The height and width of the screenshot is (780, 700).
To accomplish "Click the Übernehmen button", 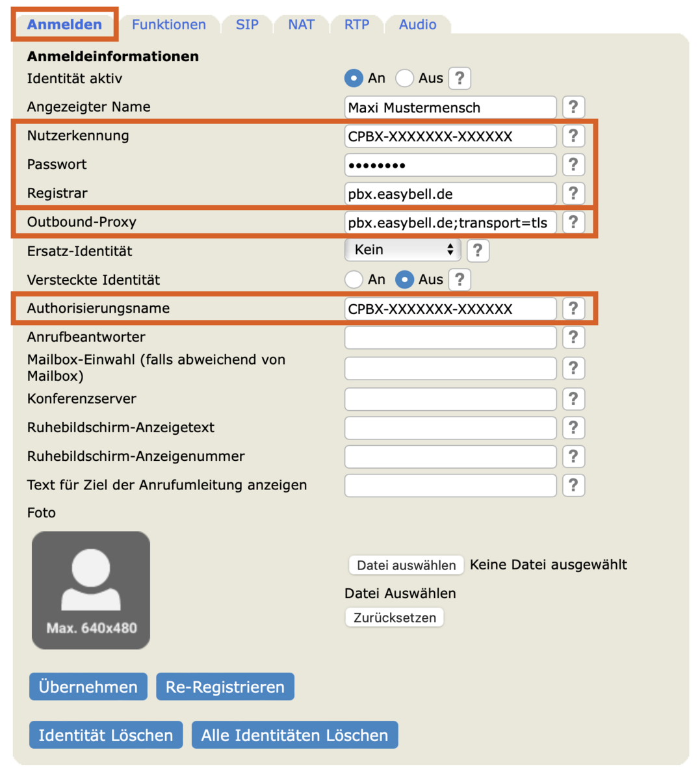I will [88, 687].
